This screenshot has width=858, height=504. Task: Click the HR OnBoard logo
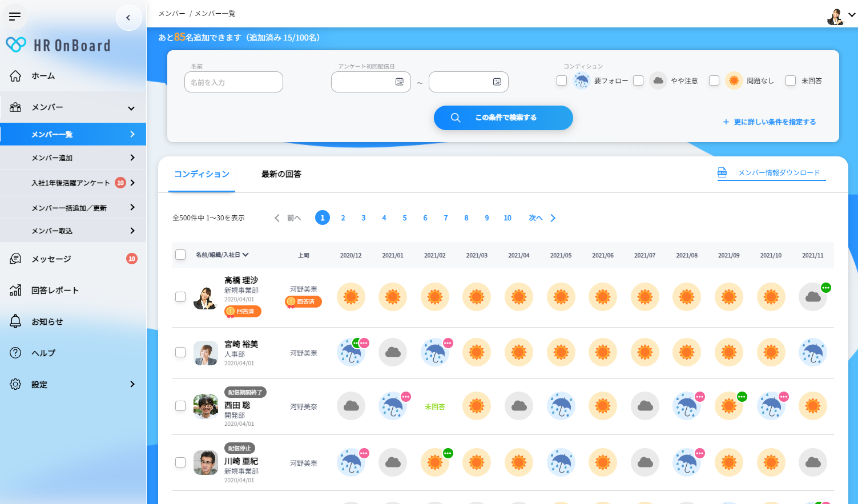[58, 45]
